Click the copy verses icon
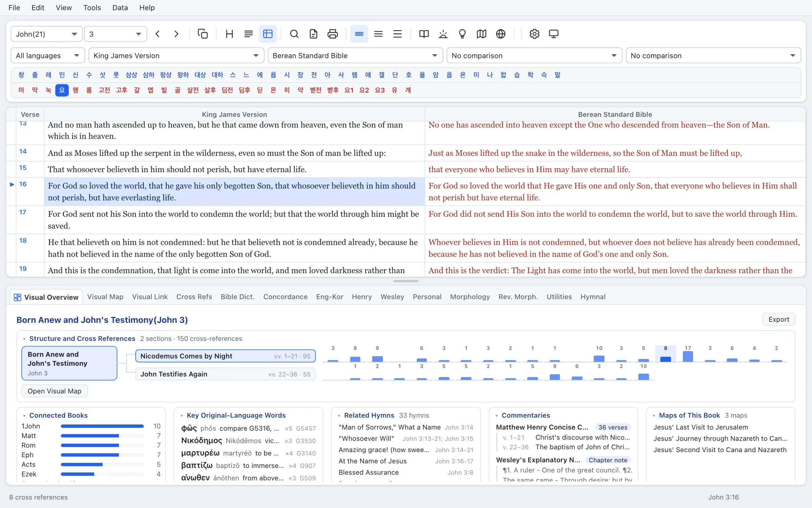Image resolution: width=812 pixels, height=508 pixels. pyautogui.click(x=203, y=34)
